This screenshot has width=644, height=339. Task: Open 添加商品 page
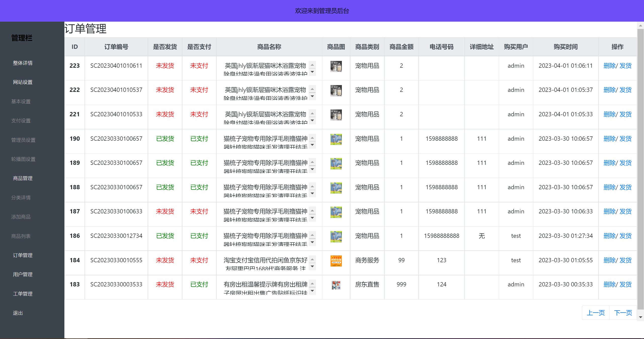click(x=21, y=217)
